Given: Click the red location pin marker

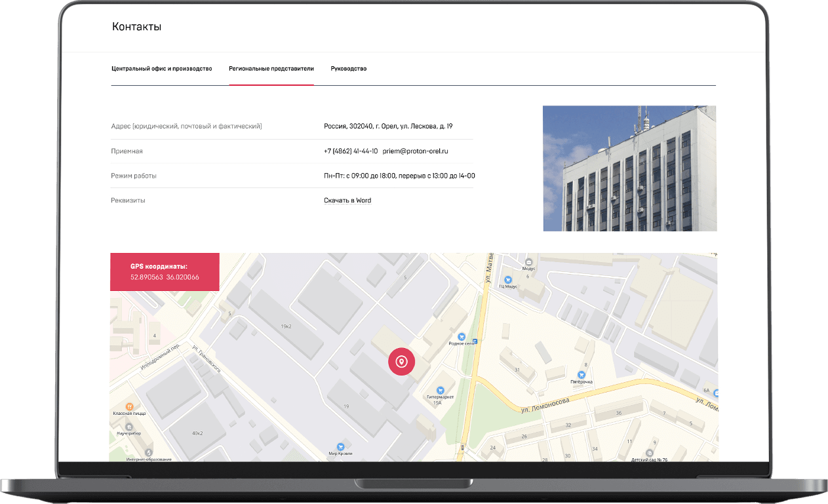Looking at the screenshot, I should (x=401, y=362).
